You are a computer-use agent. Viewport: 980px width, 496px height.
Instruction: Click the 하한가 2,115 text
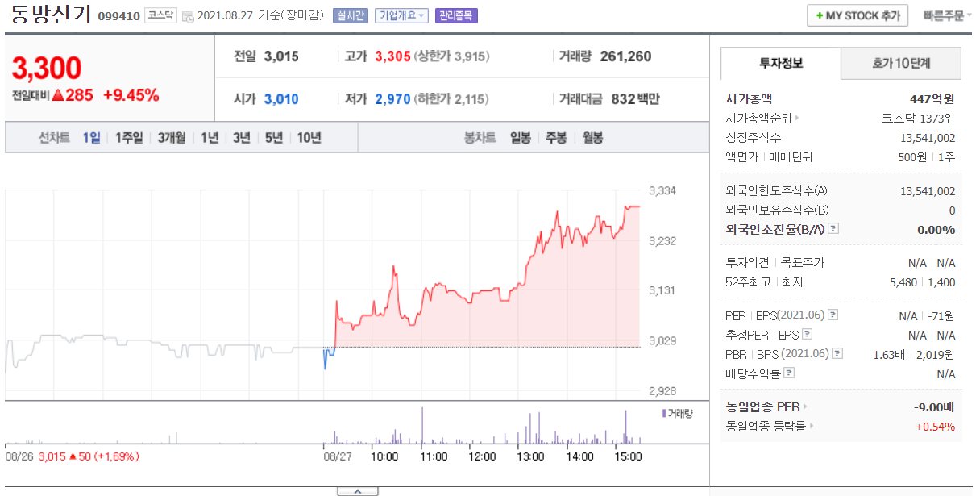click(x=451, y=99)
